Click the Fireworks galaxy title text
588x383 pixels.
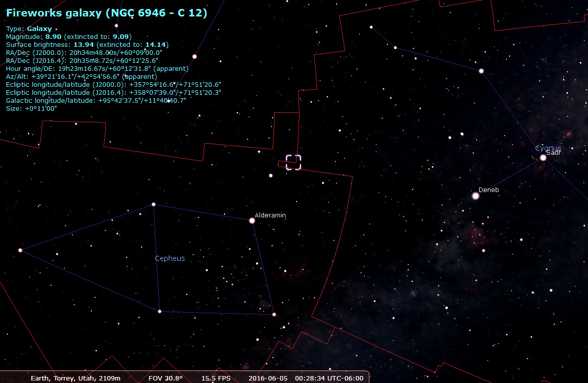coord(106,13)
